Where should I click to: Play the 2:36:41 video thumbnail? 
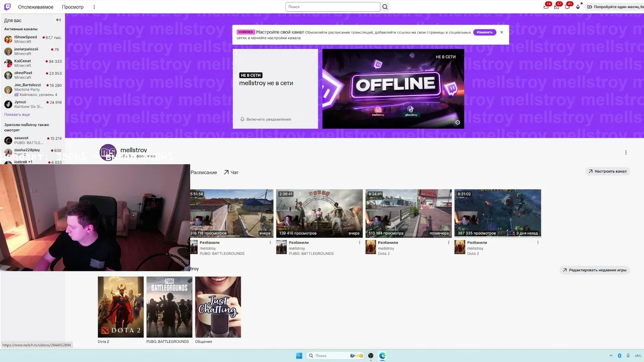319,213
